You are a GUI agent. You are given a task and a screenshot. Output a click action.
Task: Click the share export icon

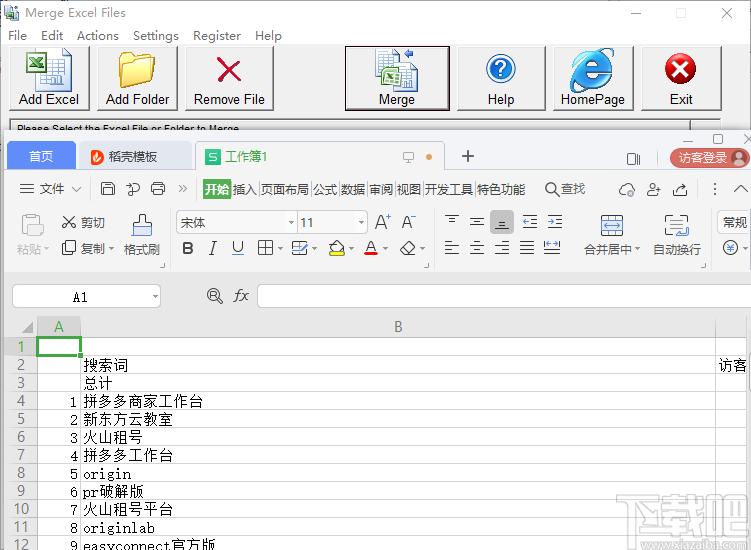coord(680,190)
